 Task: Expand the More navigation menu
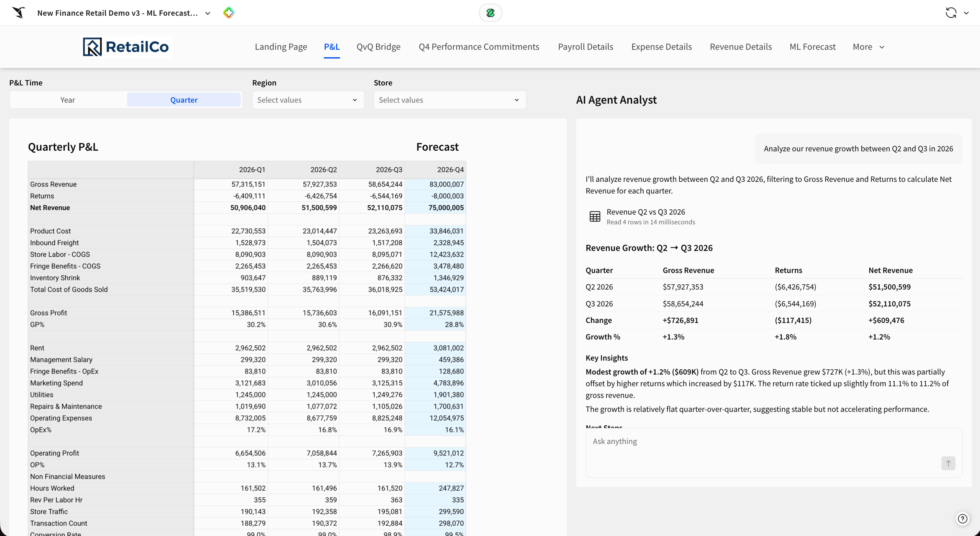868,47
